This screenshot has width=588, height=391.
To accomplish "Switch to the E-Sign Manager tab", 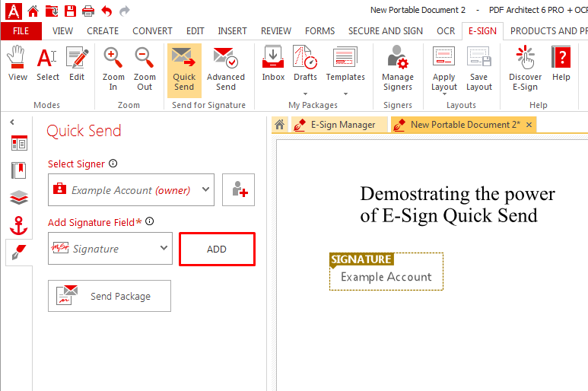I will click(x=338, y=125).
